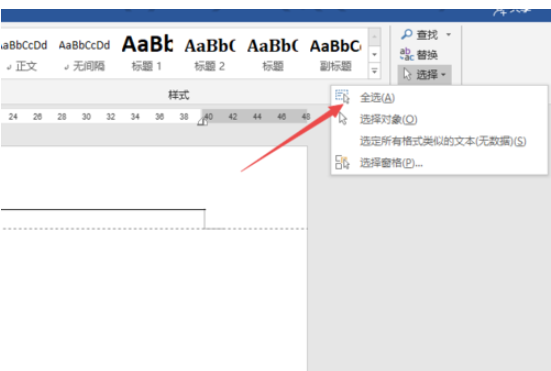Apply the 标题 style
The height and width of the screenshot is (371, 551).
click(x=273, y=54)
